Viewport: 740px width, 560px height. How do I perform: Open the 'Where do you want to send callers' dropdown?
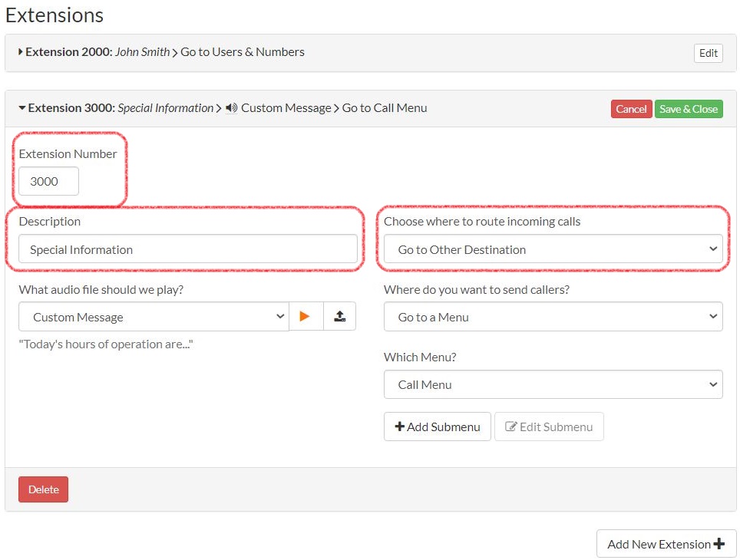(553, 317)
